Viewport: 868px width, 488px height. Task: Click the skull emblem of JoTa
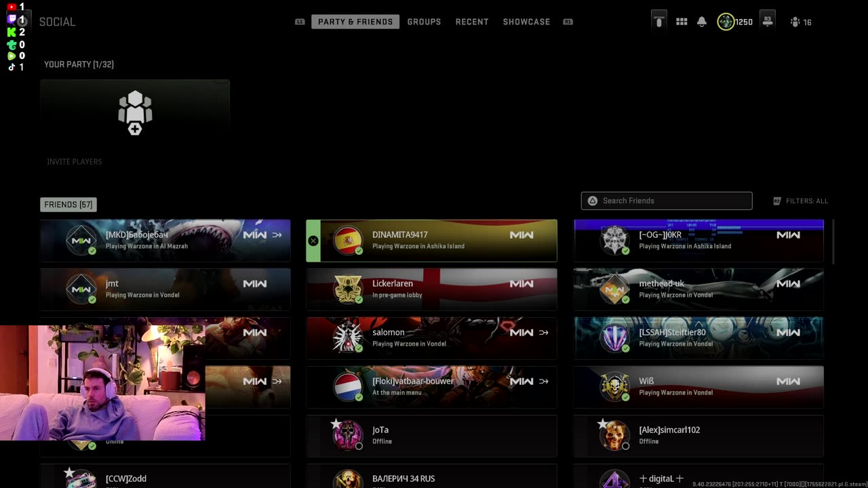pyautogui.click(x=348, y=435)
